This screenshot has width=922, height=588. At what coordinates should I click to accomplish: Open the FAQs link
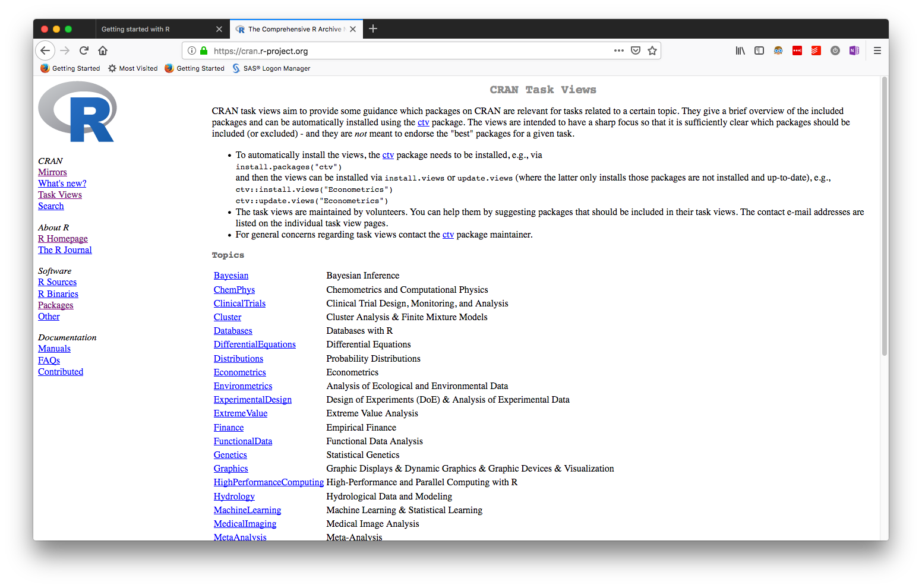49,361
